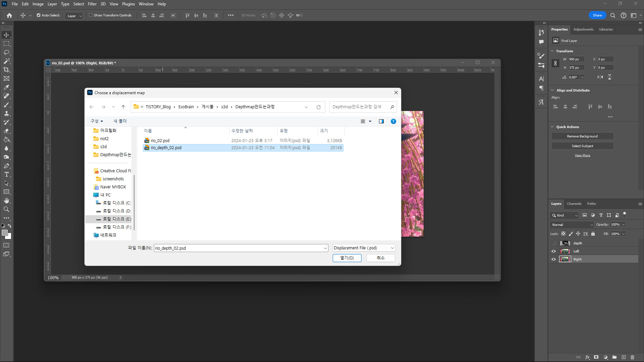Enable Show Transform Controls checkbox
Image resolution: width=644 pixels, height=362 pixels.
pos(91,15)
